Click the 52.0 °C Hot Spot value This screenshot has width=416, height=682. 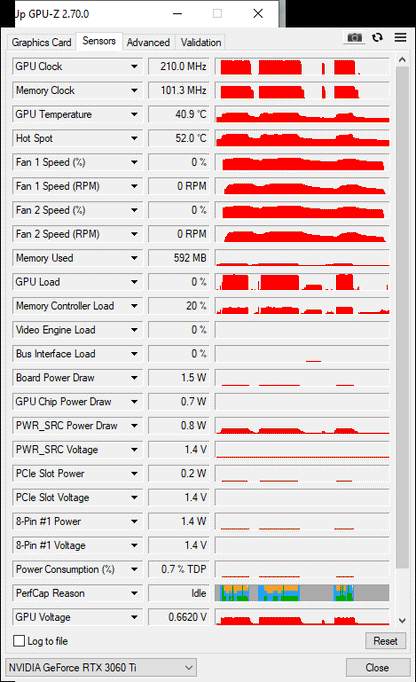tap(178, 138)
